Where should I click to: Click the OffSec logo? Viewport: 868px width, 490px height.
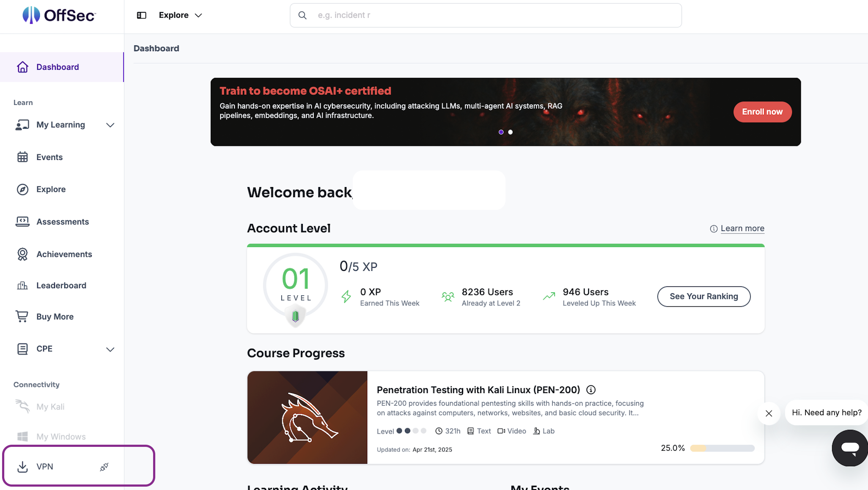coord(59,15)
